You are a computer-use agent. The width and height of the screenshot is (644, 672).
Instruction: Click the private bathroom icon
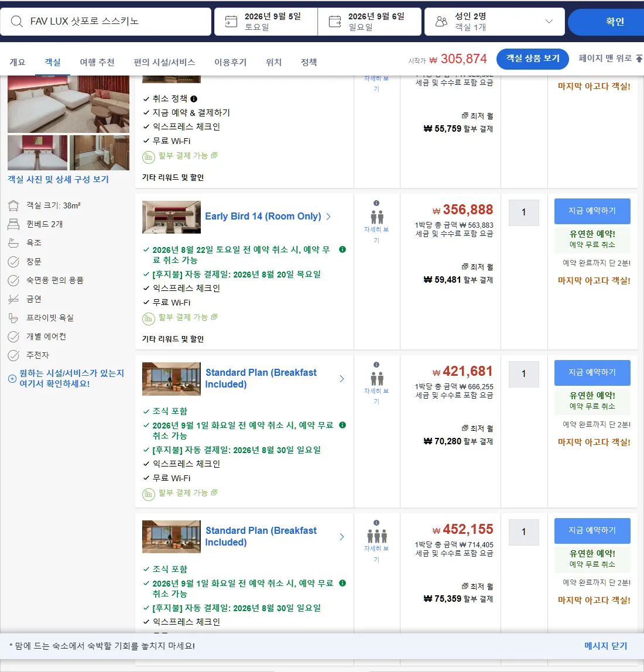[x=13, y=318]
